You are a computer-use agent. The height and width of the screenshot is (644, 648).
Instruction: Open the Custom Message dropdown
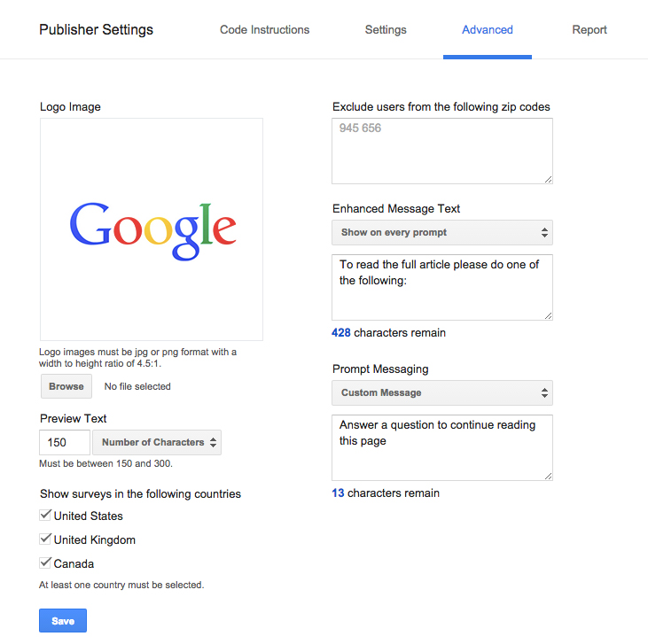click(442, 392)
